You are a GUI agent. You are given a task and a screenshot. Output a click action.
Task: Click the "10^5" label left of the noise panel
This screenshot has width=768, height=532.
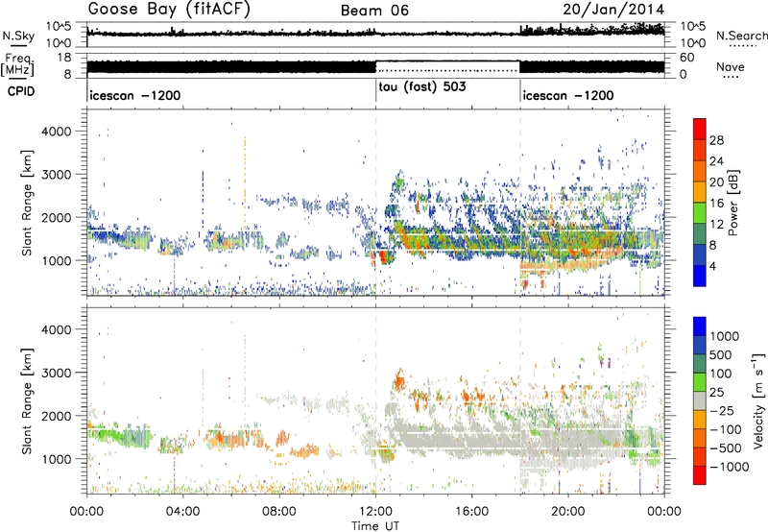point(59,27)
